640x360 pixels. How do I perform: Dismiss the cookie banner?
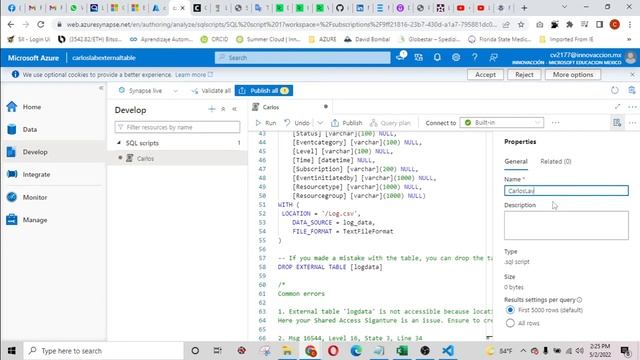tap(632, 75)
